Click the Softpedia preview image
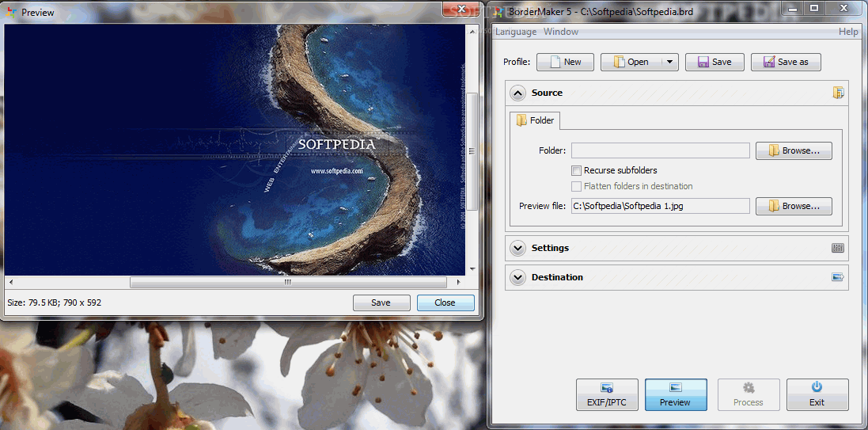Screen dimensions: 868x430 pyautogui.click(x=235, y=150)
